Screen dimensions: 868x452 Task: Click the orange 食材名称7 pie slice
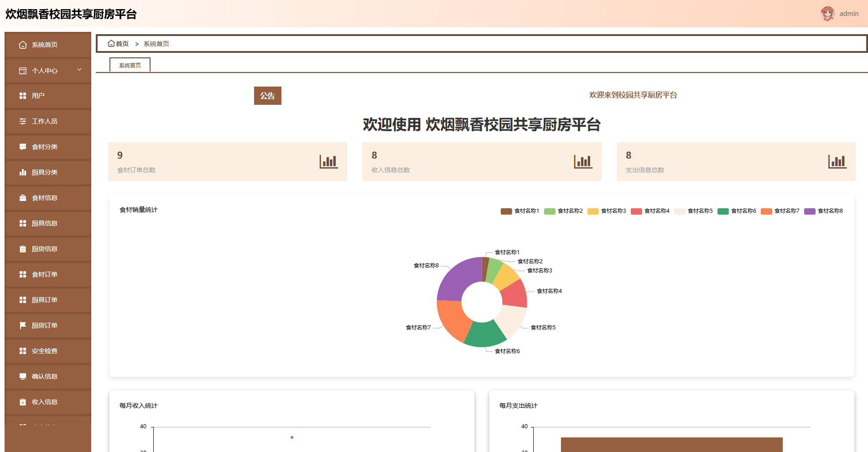(452, 320)
